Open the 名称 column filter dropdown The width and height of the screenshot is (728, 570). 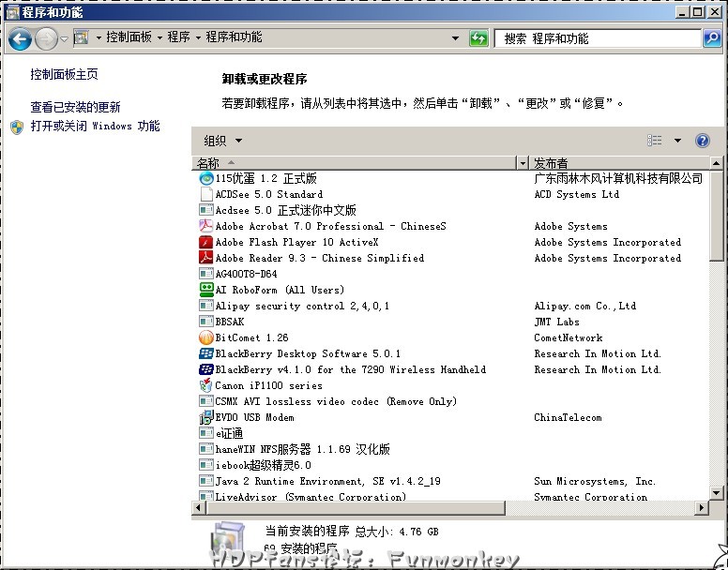click(x=523, y=163)
